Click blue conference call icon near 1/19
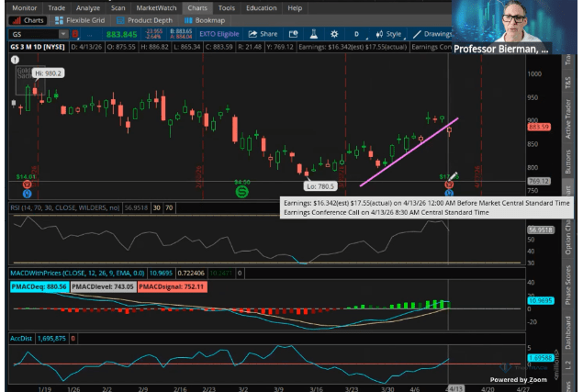The height and width of the screenshot is (392, 583). point(28,194)
